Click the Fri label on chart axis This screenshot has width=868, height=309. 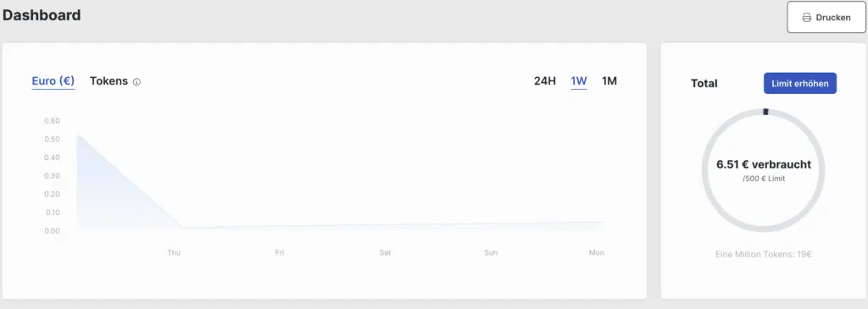[280, 252]
